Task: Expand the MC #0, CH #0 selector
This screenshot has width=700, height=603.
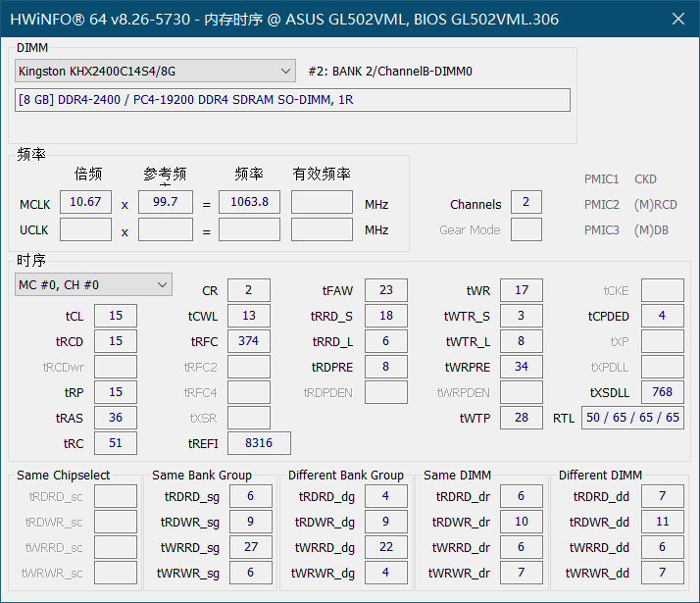Action: [x=93, y=284]
